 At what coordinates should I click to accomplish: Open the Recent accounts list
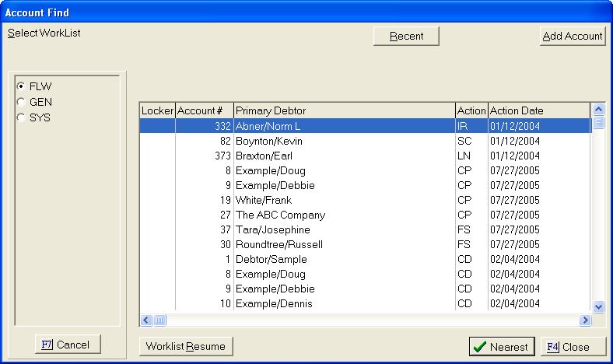[x=406, y=37]
